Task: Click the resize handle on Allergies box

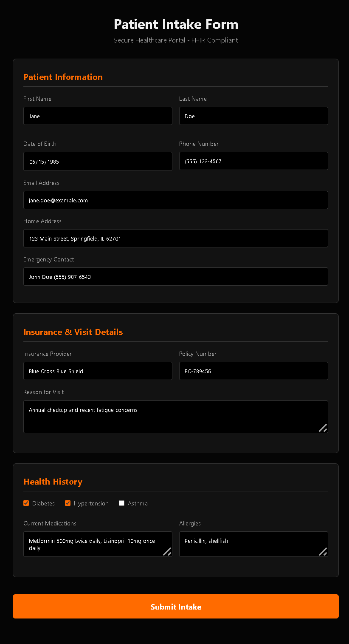Action: coord(323,552)
